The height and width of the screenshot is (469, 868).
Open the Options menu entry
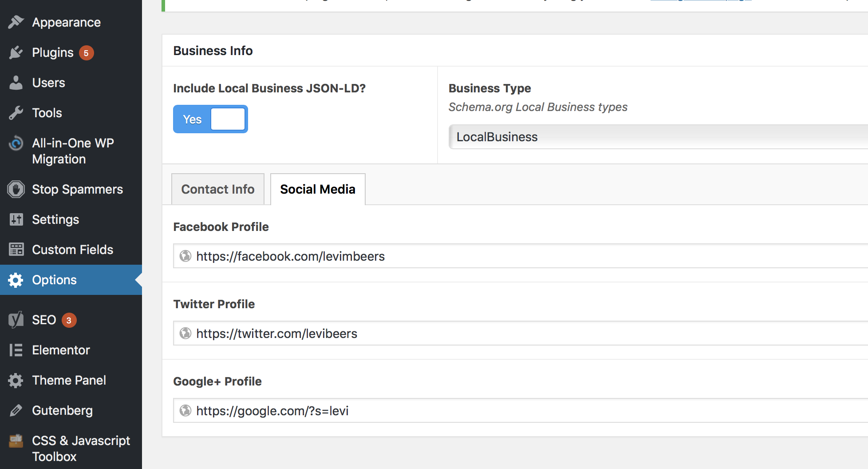pos(54,279)
